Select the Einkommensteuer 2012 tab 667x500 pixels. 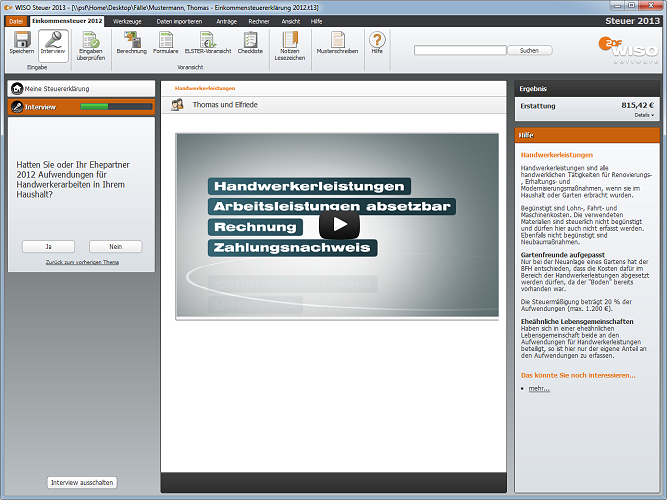67,21
